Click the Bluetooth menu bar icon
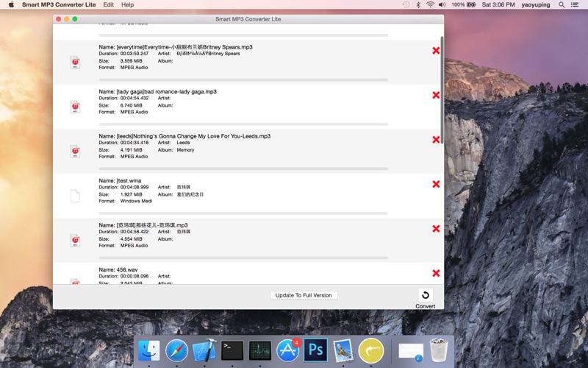588x368 pixels. [x=418, y=4]
